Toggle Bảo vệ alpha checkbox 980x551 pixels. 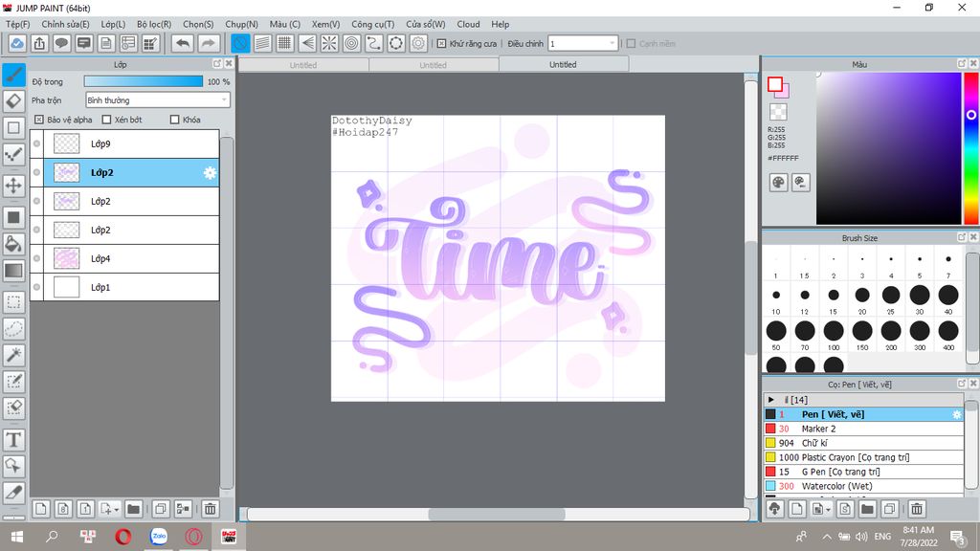tap(38, 120)
